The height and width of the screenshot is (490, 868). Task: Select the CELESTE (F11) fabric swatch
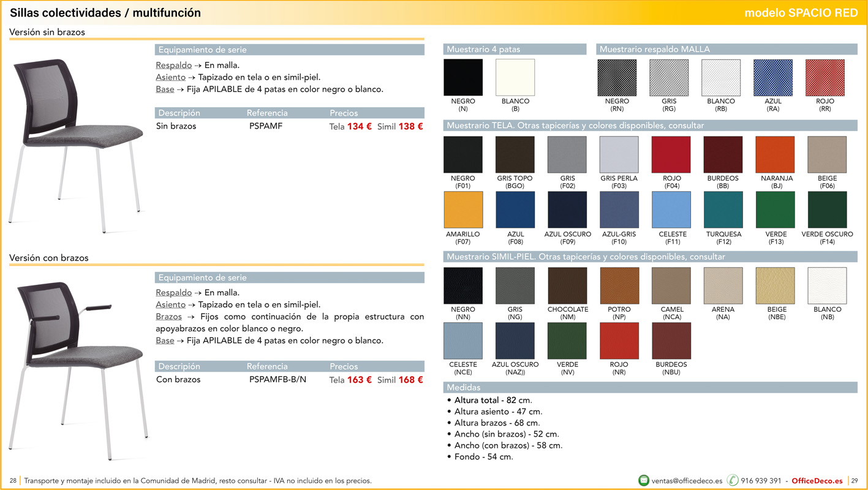click(671, 210)
